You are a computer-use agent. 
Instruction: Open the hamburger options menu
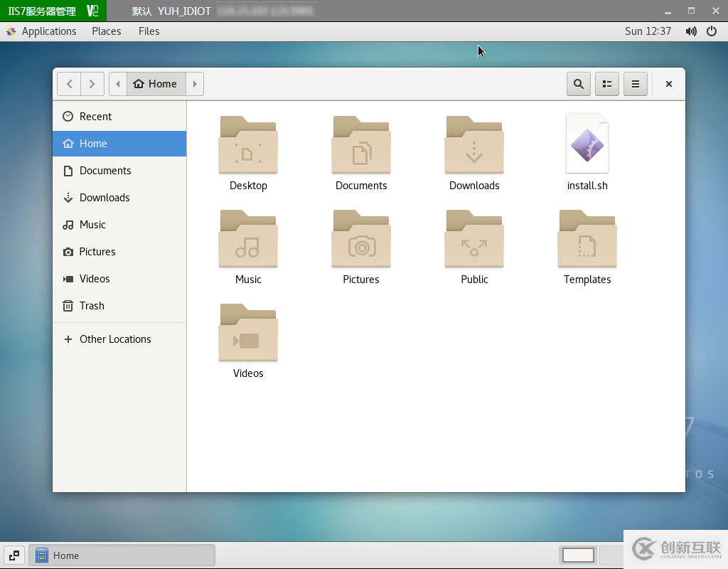[x=635, y=84]
